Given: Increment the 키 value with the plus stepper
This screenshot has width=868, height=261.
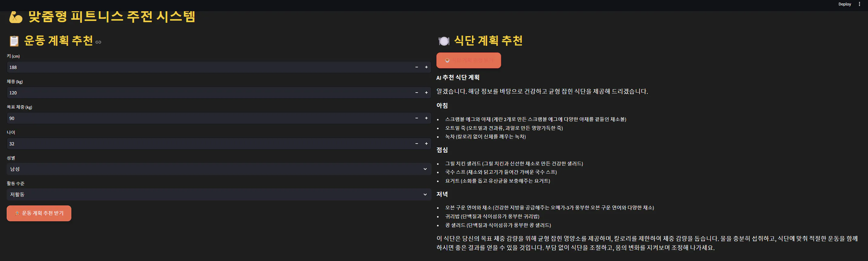Looking at the screenshot, I should (x=426, y=67).
